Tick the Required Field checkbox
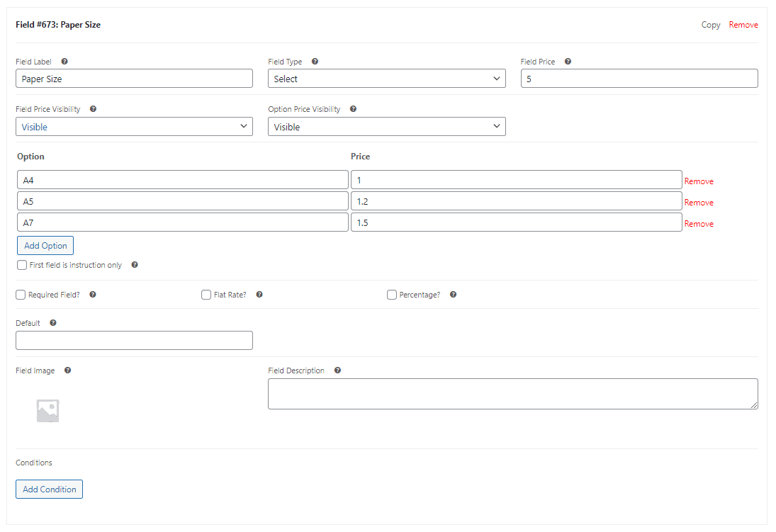776x532 pixels. pyautogui.click(x=21, y=295)
